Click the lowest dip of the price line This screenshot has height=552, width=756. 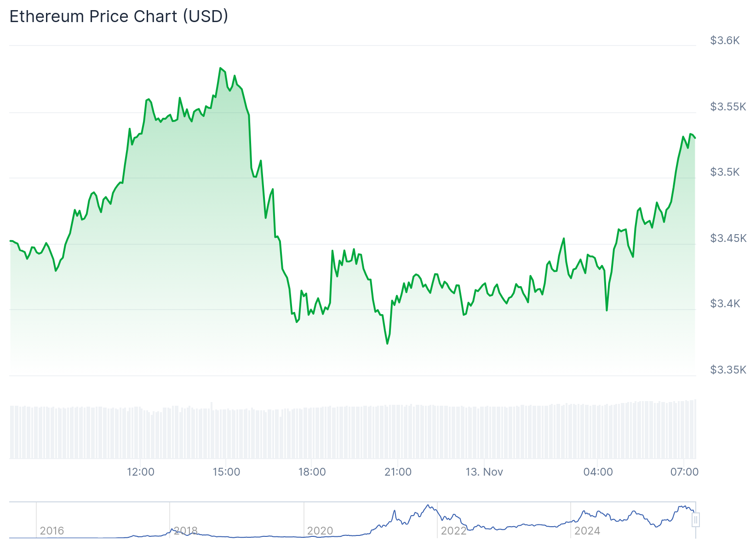[387, 344]
